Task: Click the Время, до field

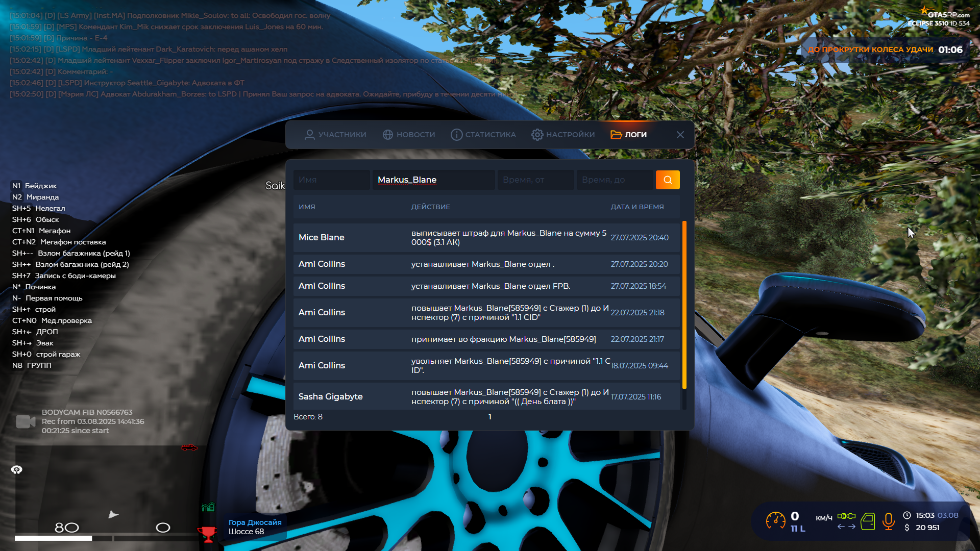Action: coord(615,180)
